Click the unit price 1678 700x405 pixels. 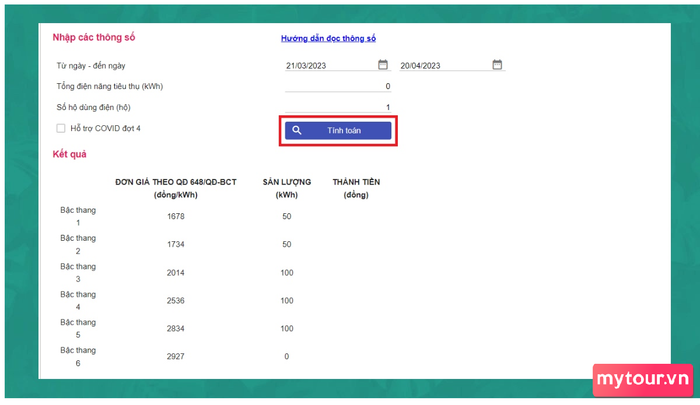pos(175,217)
